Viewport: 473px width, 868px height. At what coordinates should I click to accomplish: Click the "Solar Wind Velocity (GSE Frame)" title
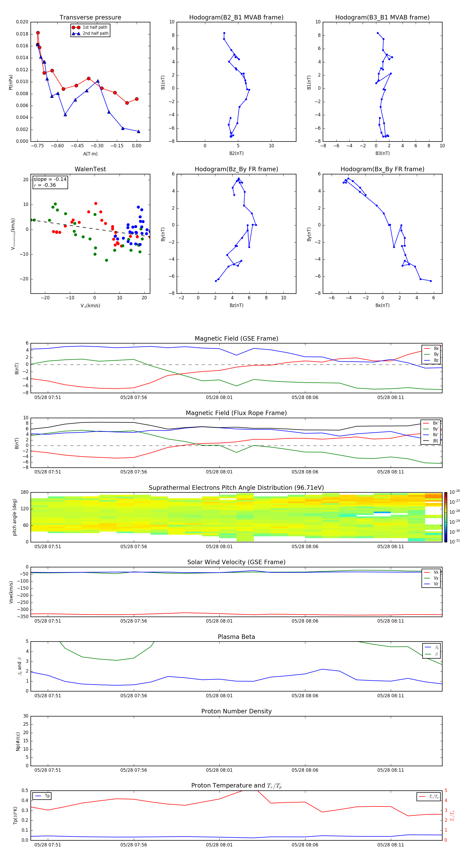[x=236, y=562]
